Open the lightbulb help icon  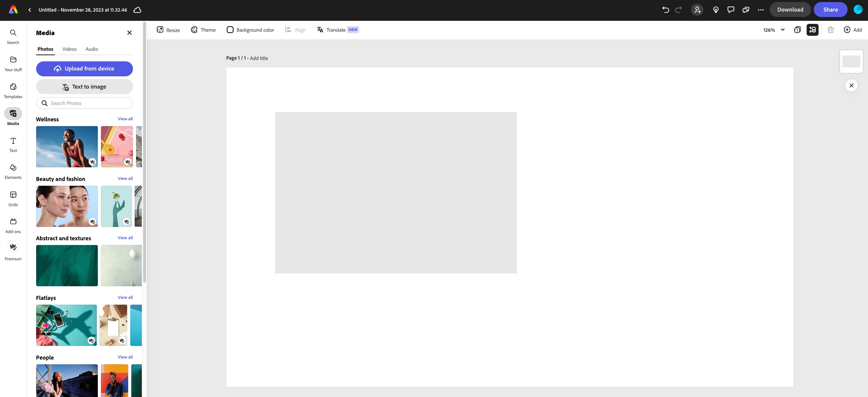[716, 10]
